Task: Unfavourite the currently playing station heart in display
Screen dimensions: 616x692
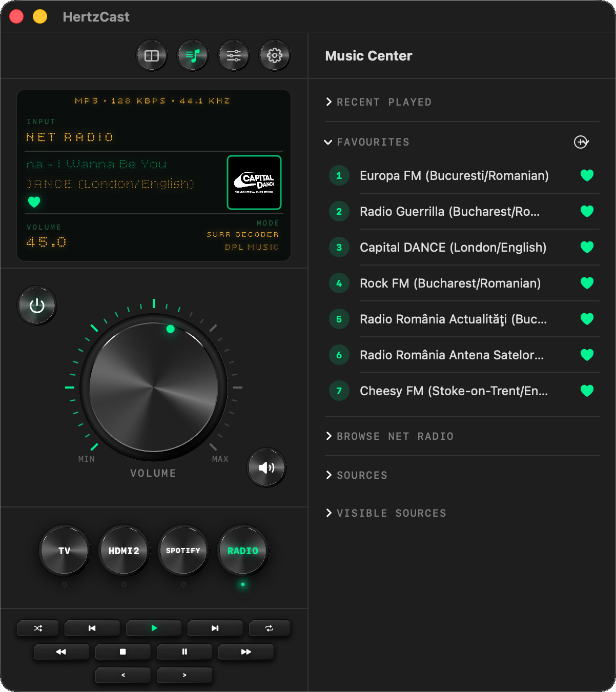Action: [x=34, y=202]
